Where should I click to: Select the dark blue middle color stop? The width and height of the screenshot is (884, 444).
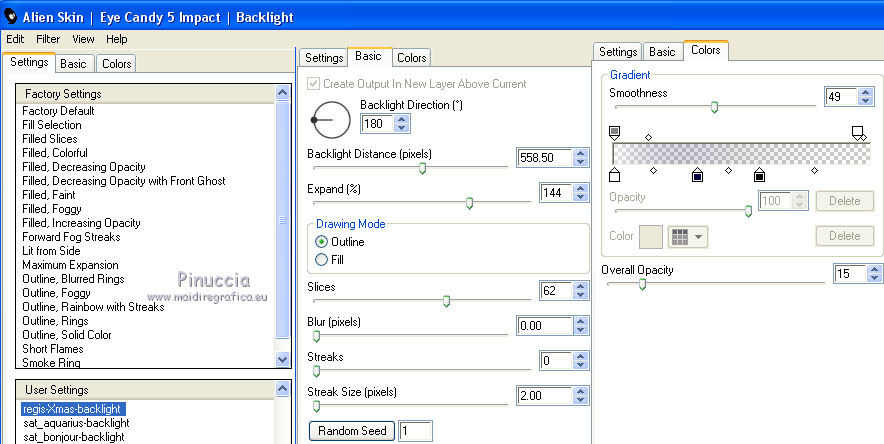[x=697, y=174]
